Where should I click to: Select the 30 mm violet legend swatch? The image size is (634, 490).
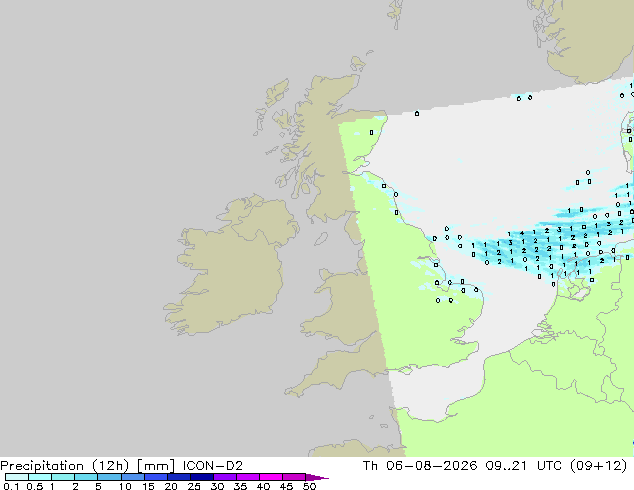[224, 477]
